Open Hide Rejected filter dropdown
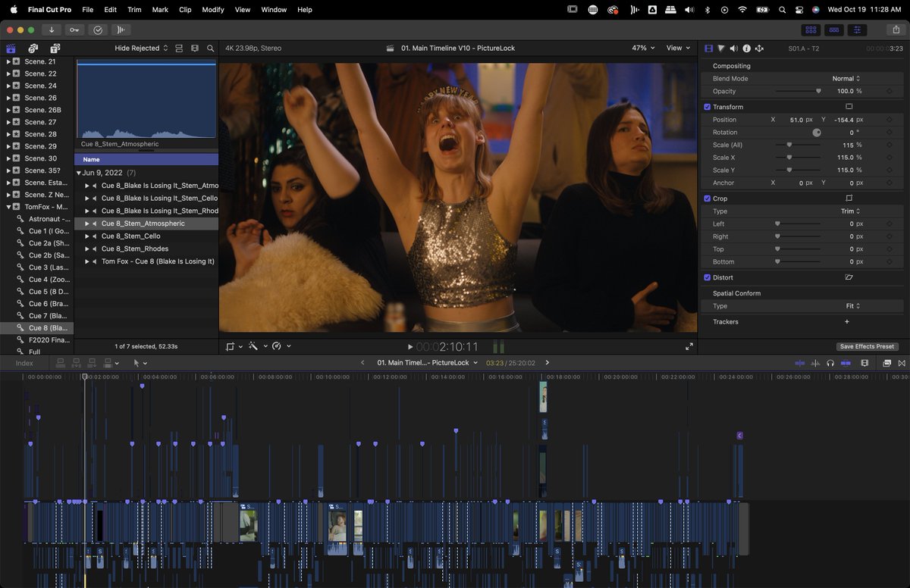 coord(141,48)
